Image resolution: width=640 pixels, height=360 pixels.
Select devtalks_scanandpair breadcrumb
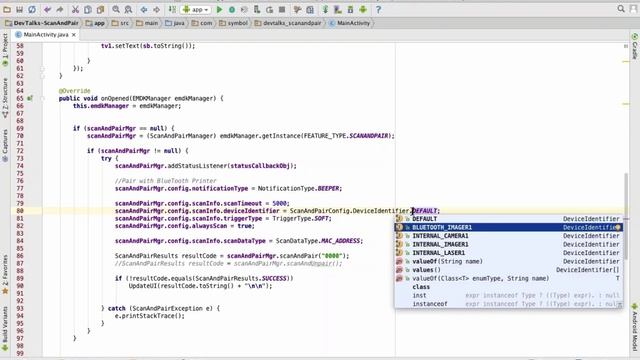(x=288, y=23)
